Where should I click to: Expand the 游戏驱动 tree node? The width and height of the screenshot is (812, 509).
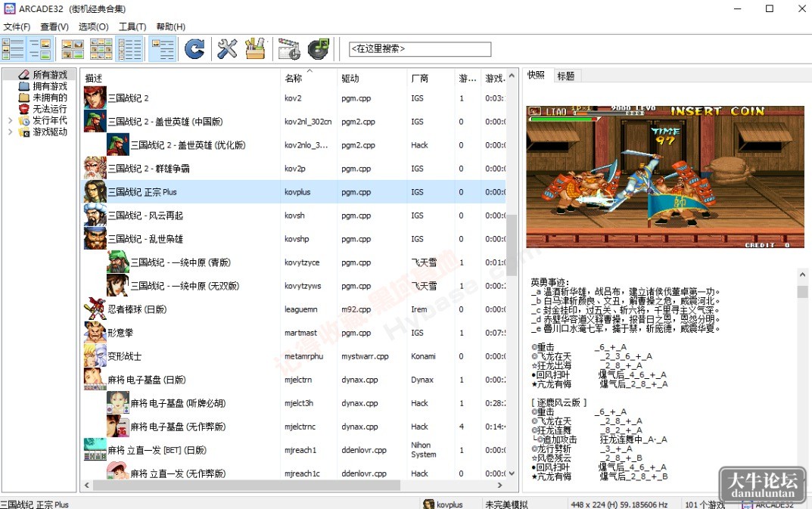click(10, 132)
